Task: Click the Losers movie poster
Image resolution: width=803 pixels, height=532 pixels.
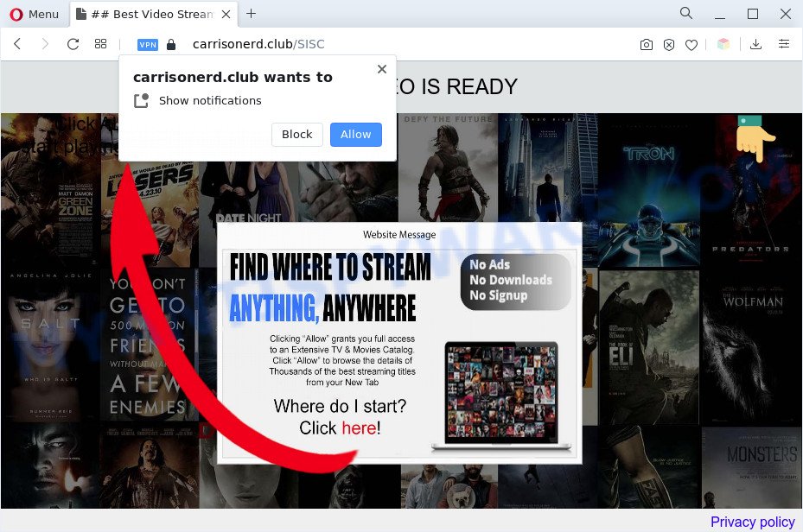Action: click(150, 214)
